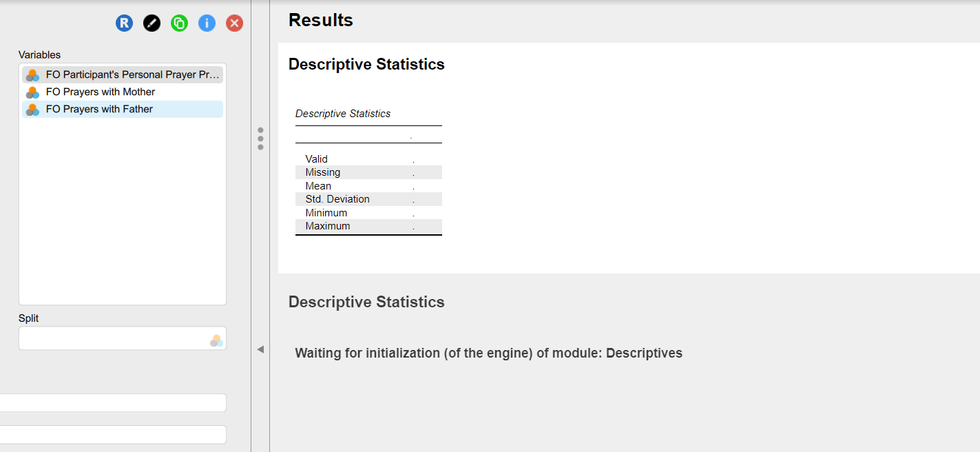Click the three-dot panel divider handle
The width and height of the screenshot is (980, 452).
point(260,138)
